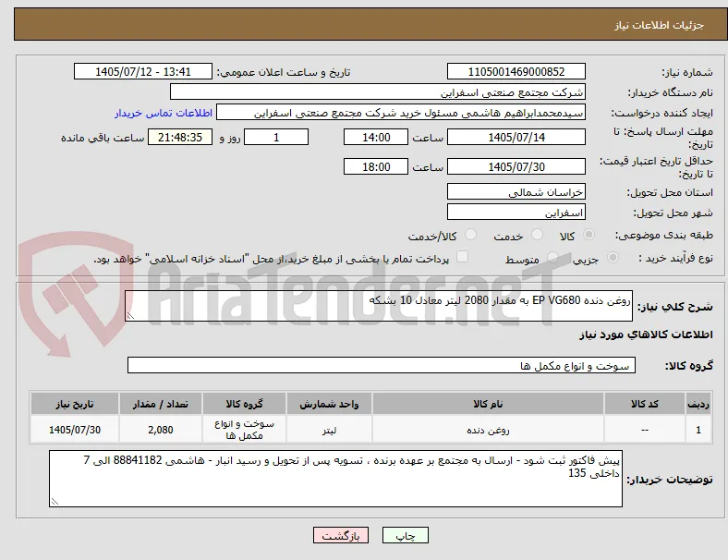The width and height of the screenshot is (728, 560).
Task: Click the need number field 1105001469000852
Action: click(x=516, y=71)
